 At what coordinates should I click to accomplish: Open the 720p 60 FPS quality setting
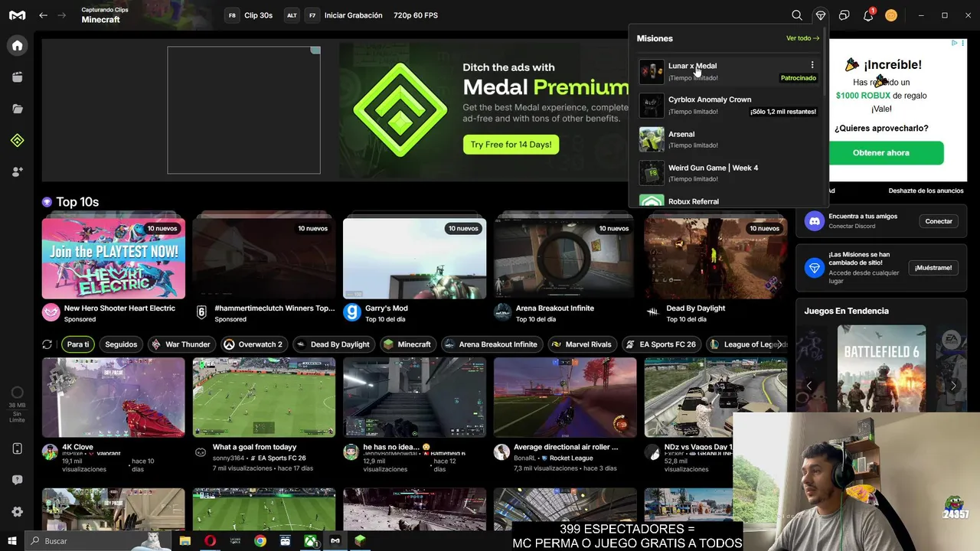(x=416, y=15)
